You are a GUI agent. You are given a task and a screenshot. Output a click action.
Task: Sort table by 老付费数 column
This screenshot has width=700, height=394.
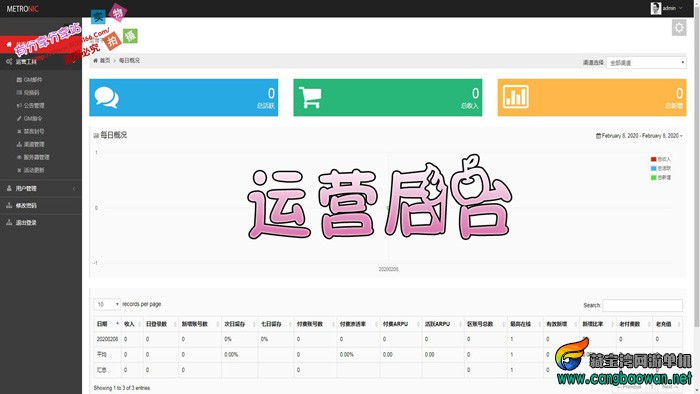click(634, 324)
